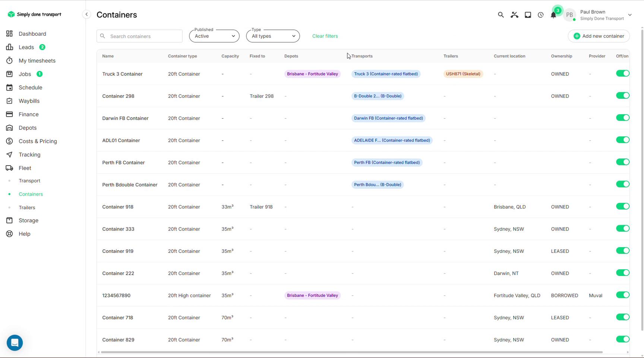The width and height of the screenshot is (644, 358).
Task: Open Waybills in sidebar
Action: click(x=29, y=101)
